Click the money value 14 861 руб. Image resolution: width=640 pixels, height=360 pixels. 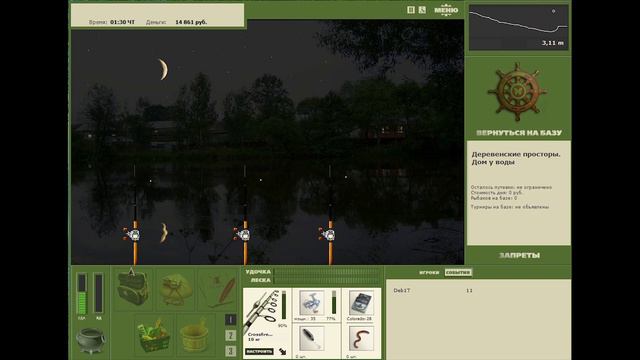tap(191, 22)
